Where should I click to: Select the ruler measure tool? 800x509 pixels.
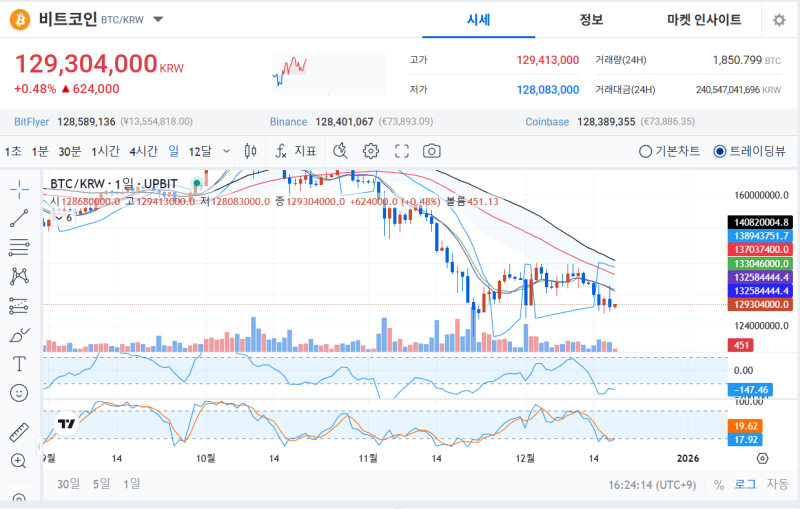coord(19,432)
